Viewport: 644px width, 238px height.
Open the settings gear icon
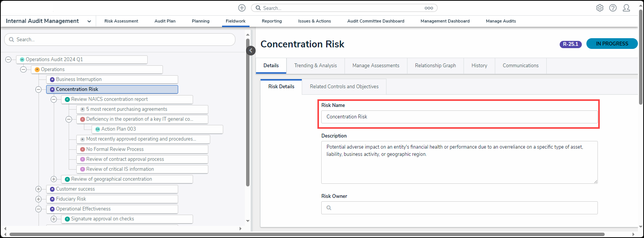click(600, 8)
